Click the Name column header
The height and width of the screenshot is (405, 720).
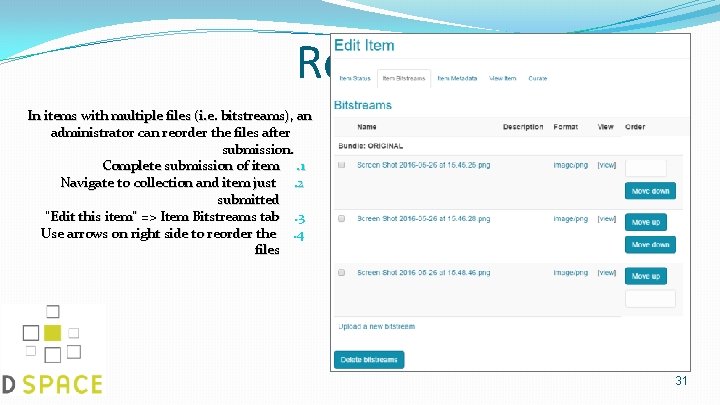click(x=367, y=127)
